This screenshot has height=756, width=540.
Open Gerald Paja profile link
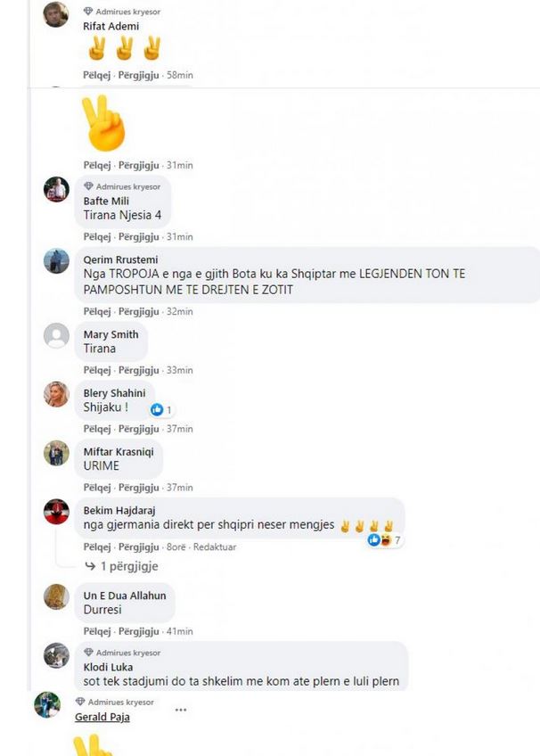coord(102,717)
